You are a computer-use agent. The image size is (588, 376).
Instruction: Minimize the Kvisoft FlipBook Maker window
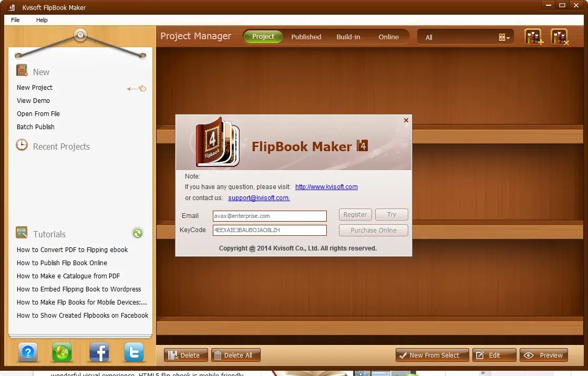[x=548, y=5]
